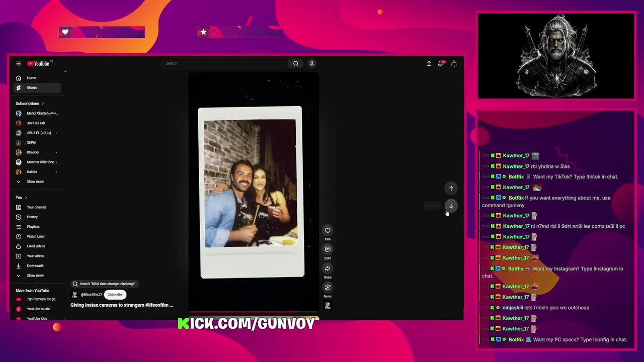
Task: Like the Short with the heart icon
Action: 328,230
